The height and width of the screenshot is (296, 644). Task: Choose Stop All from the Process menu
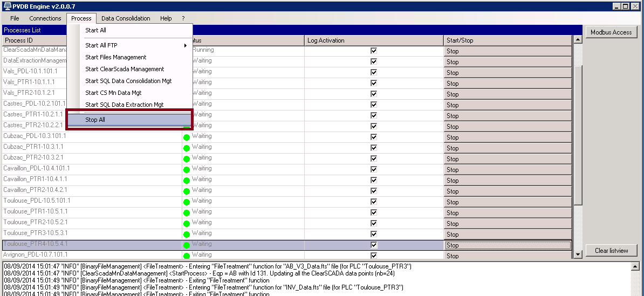coord(129,120)
